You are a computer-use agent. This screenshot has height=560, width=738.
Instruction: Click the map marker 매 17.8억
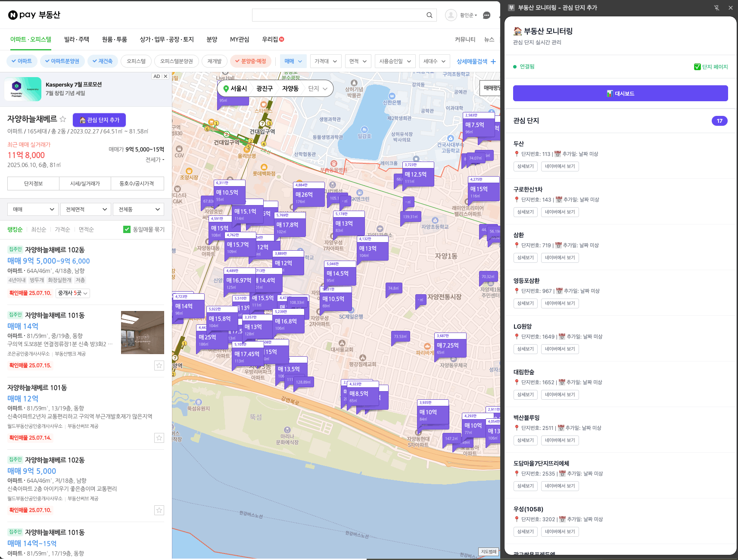(290, 225)
